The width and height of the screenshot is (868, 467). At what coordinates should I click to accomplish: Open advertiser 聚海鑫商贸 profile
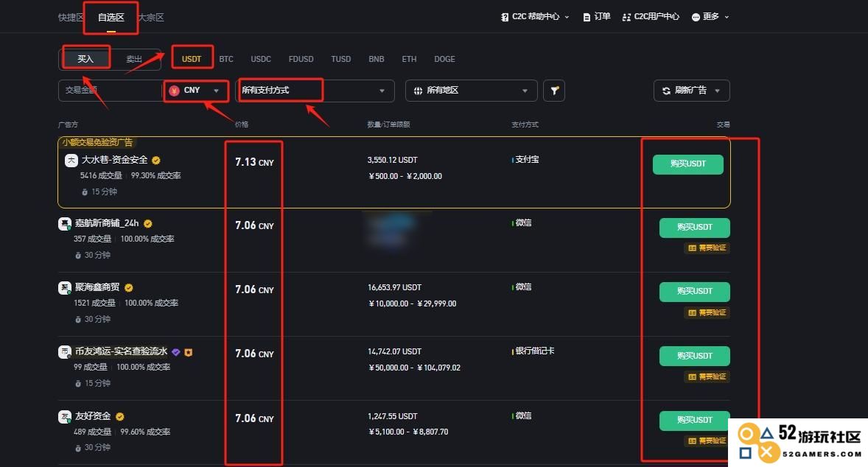tap(97, 287)
